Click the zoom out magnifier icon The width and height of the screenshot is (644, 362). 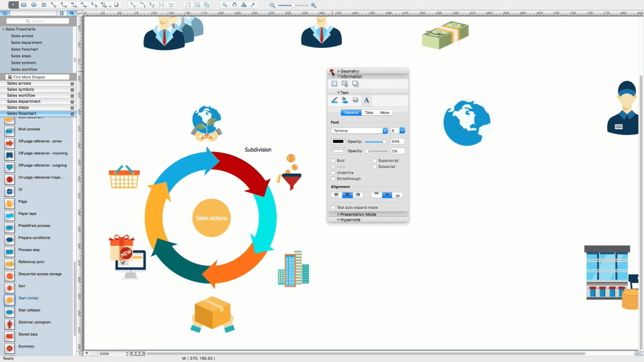[272, 5]
